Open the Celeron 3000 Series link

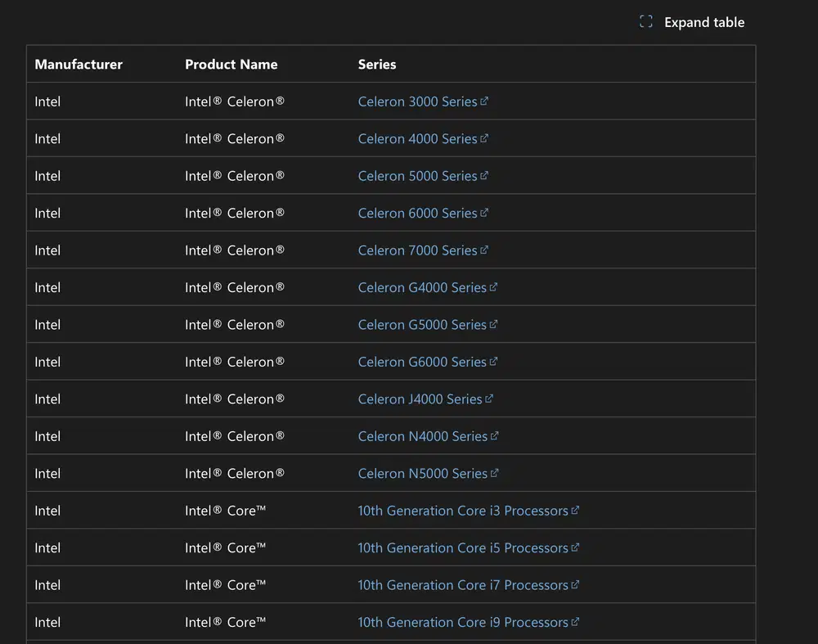pyautogui.click(x=417, y=101)
